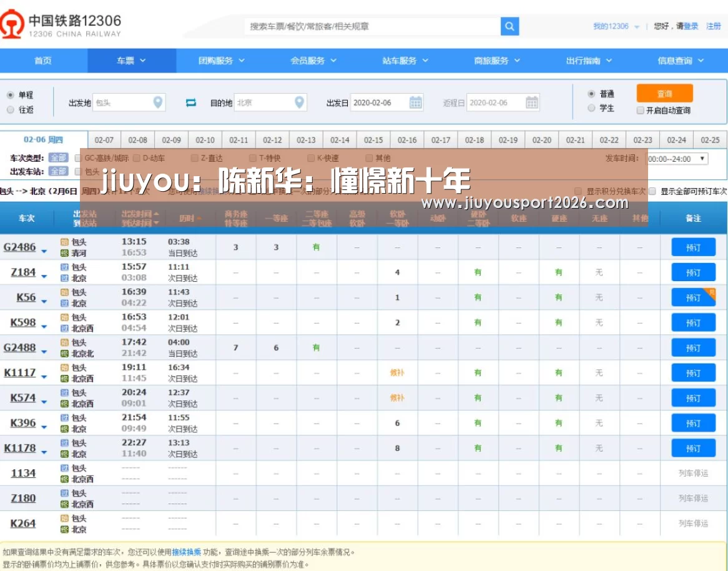The height and width of the screenshot is (571, 728).
Task: Select the 单程 one-way radio button
Action: point(10,95)
